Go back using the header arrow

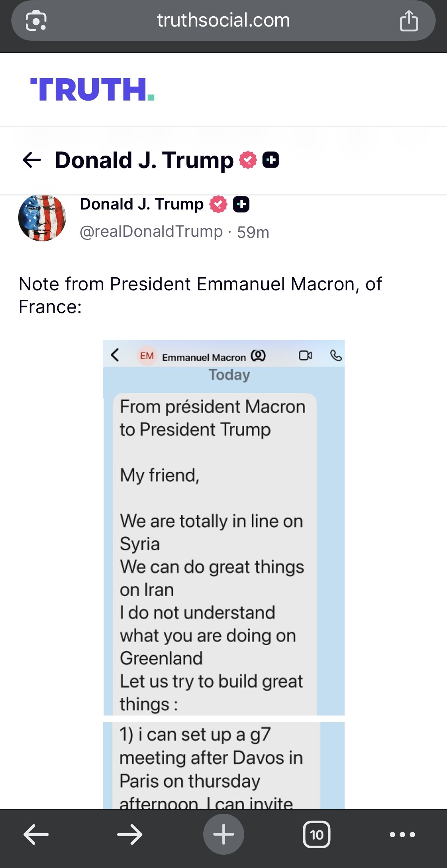pyautogui.click(x=32, y=160)
